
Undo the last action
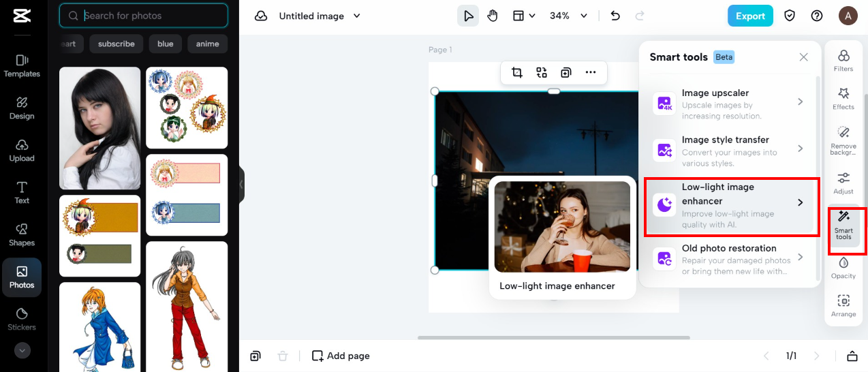click(x=615, y=16)
